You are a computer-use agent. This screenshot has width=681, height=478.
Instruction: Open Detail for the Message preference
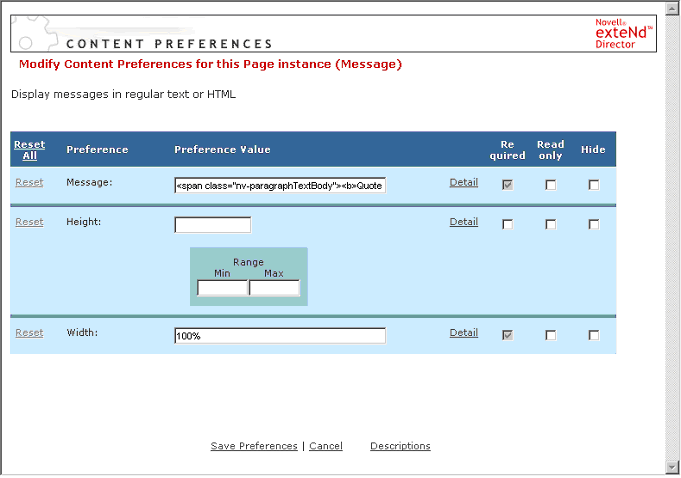464,182
